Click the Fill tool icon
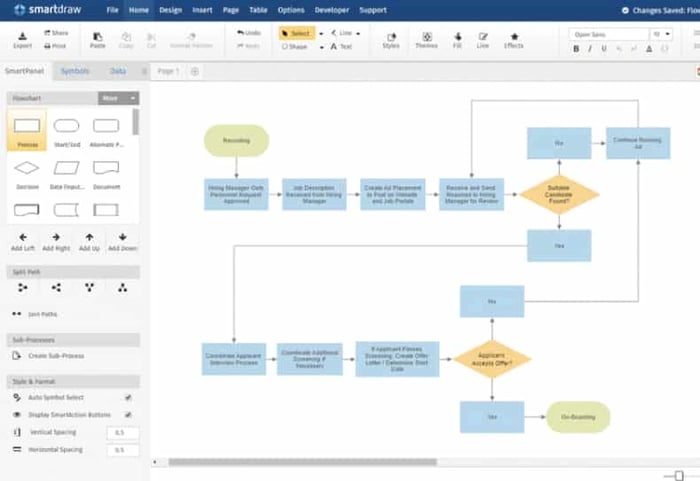The image size is (700, 481). click(x=457, y=37)
